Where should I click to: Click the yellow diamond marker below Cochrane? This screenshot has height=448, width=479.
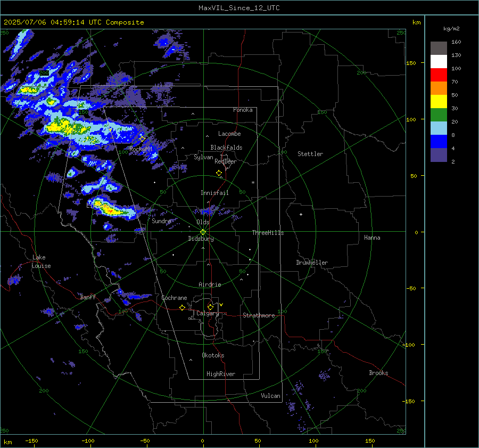tap(183, 308)
